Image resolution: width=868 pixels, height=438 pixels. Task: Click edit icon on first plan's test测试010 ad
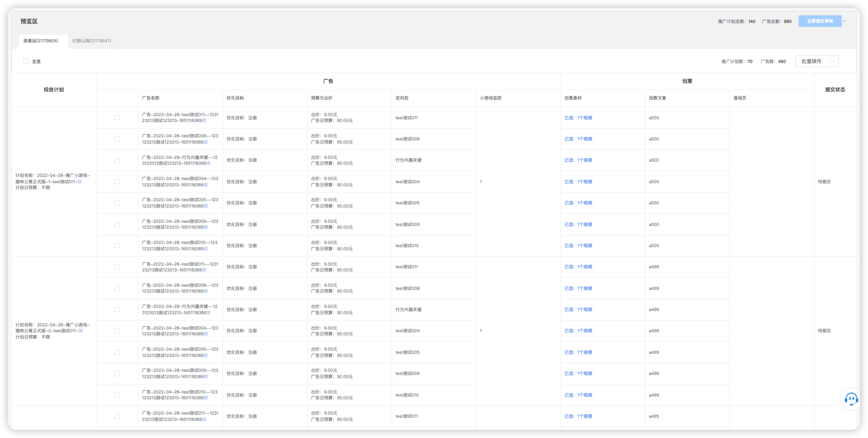tap(206, 249)
